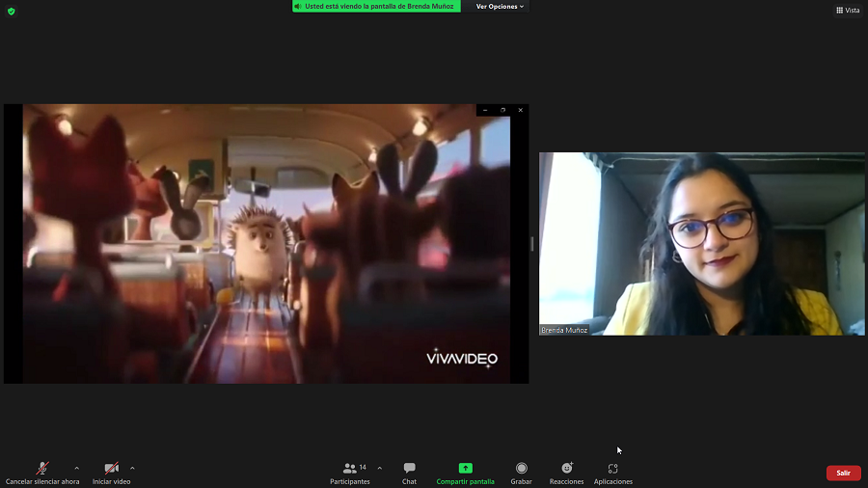
Task: Expand audio options arrow next to microphone
Action: pyautogui.click(x=76, y=469)
